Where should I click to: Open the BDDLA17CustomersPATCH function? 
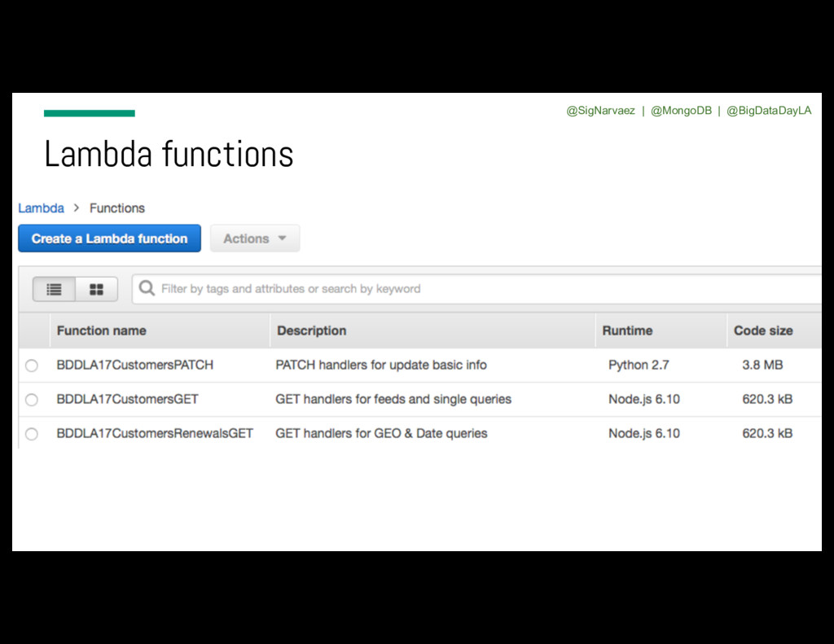pos(134,365)
